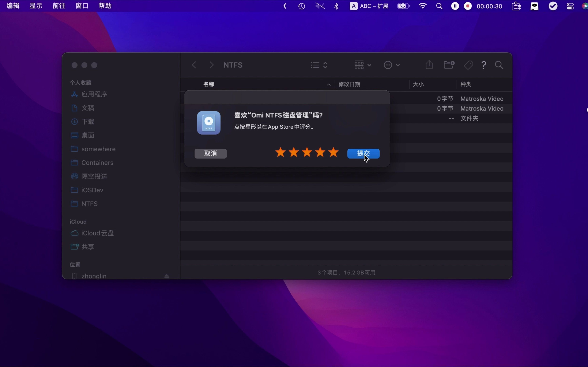Open the help question mark icon

pos(484,65)
